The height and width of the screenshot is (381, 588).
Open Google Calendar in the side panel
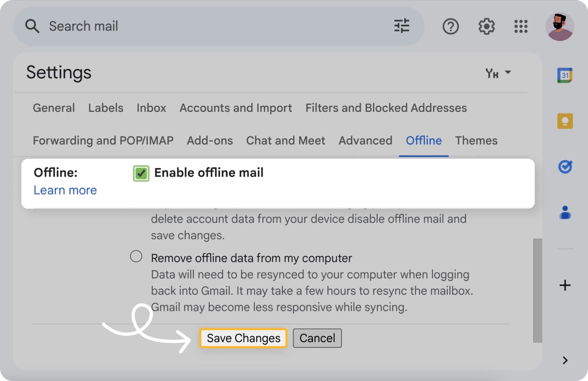[564, 75]
